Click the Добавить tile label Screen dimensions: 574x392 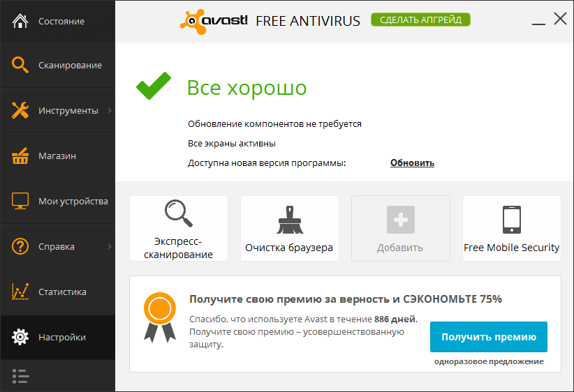(x=400, y=248)
